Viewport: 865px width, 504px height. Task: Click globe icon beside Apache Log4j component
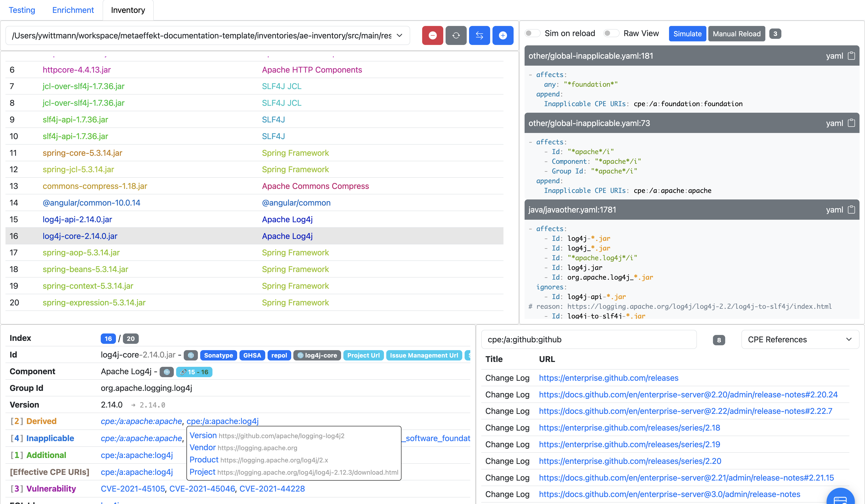pos(167,372)
